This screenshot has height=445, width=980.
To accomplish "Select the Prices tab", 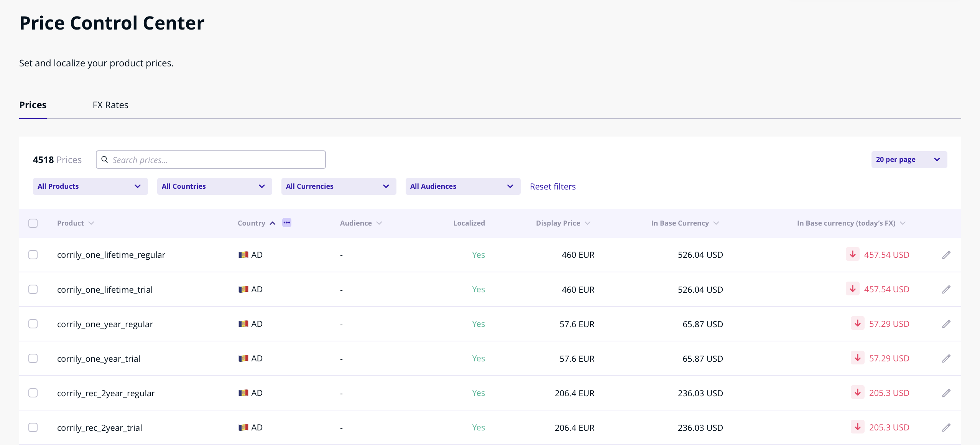I will point(33,105).
